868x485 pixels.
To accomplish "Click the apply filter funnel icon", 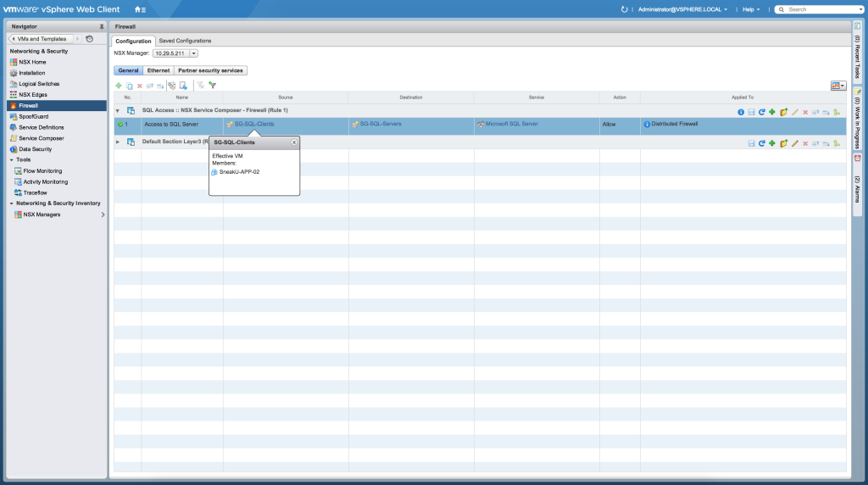I will point(212,86).
